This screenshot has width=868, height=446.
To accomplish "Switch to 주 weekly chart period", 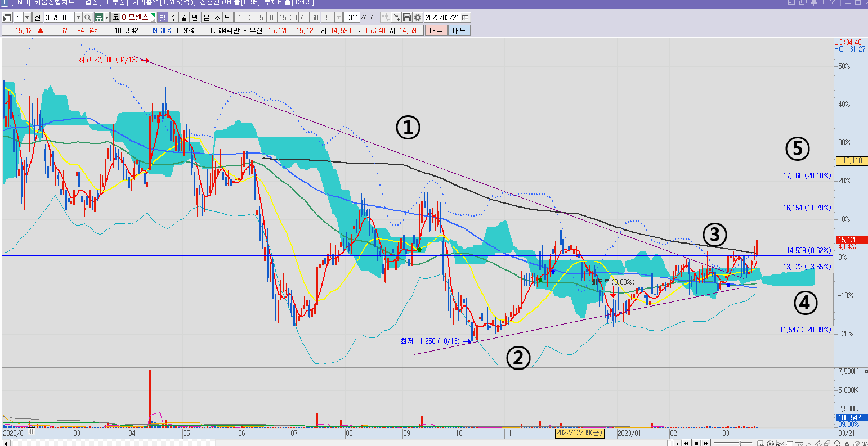I will pos(173,17).
